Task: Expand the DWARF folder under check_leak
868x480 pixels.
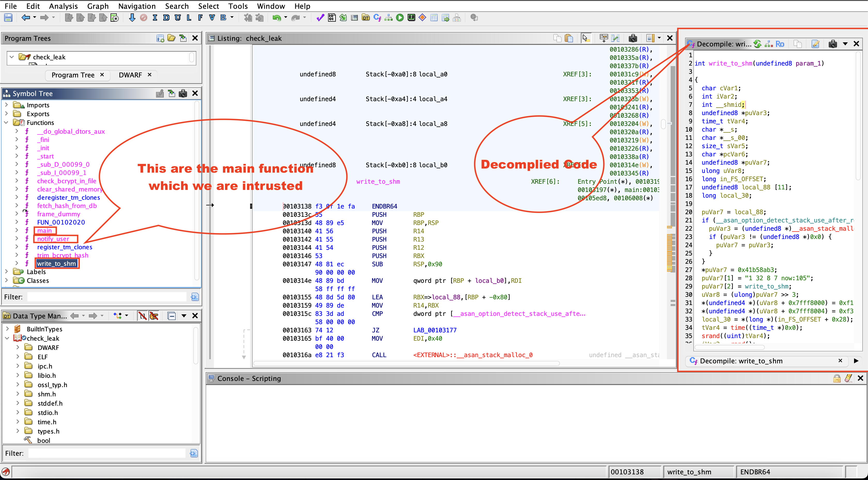Action: [18, 347]
